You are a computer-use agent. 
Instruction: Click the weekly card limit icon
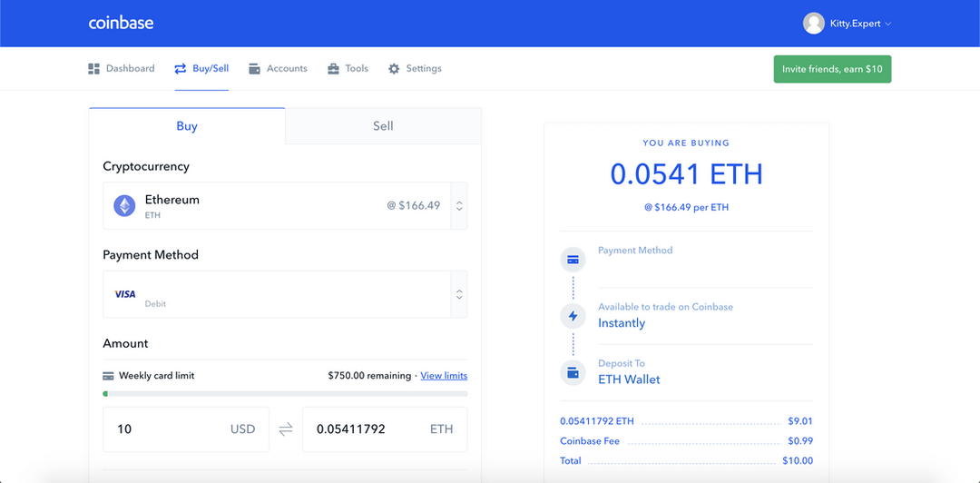pos(108,376)
